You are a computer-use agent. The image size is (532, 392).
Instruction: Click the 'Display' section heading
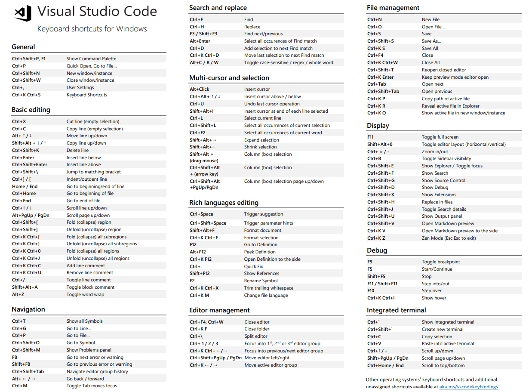pos(378,126)
